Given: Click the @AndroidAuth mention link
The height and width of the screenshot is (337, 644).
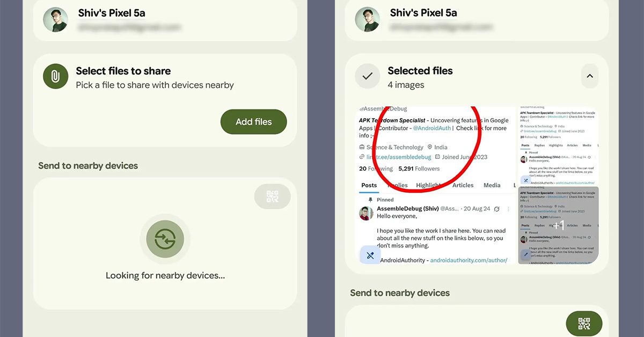Looking at the screenshot, I should (x=432, y=128).
